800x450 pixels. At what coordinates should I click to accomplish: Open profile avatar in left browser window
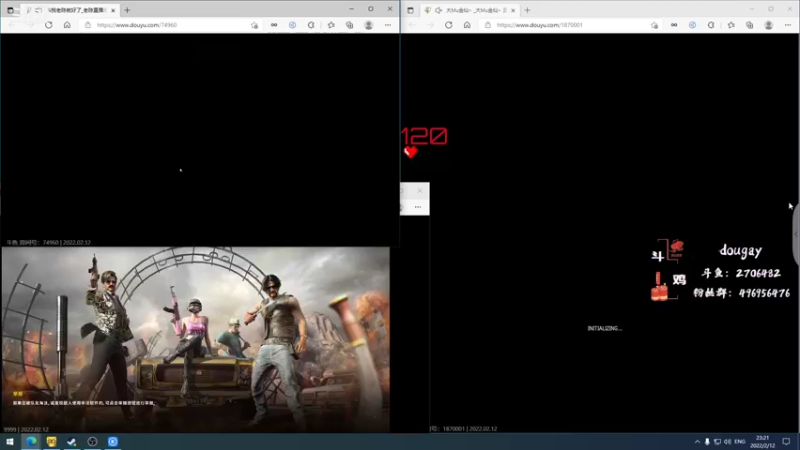click(x=368, y=25)
